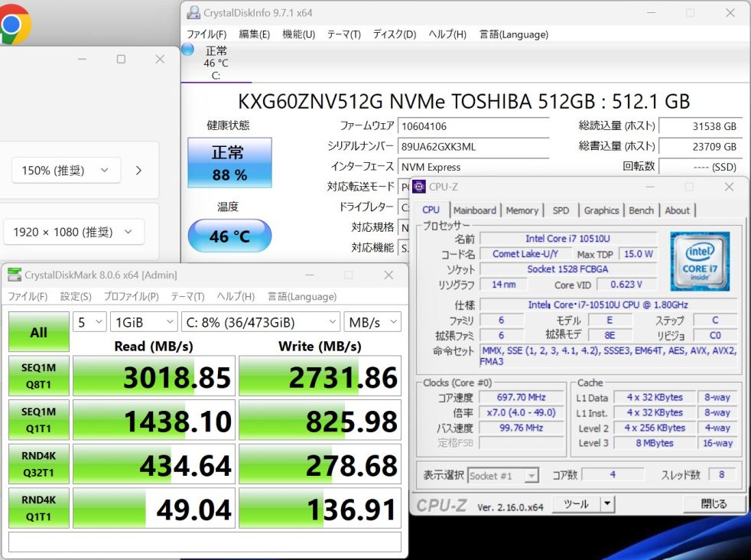Switch to the CPU tab in CPU-Z
Image resolution: width=751 pixels, height=560 pixels.
(x=431, y=210)
